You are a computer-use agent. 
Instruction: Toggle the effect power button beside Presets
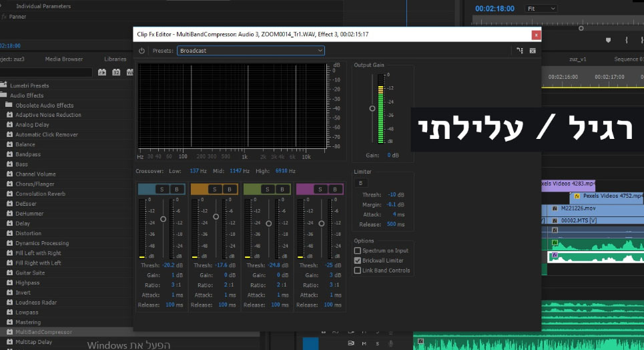click(141, 51)
